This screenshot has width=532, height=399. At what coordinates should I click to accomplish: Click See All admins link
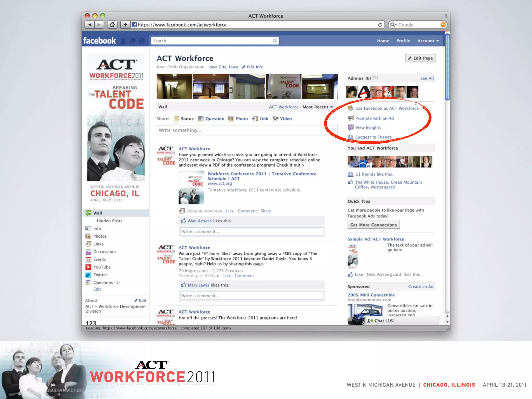coord(427,78)
